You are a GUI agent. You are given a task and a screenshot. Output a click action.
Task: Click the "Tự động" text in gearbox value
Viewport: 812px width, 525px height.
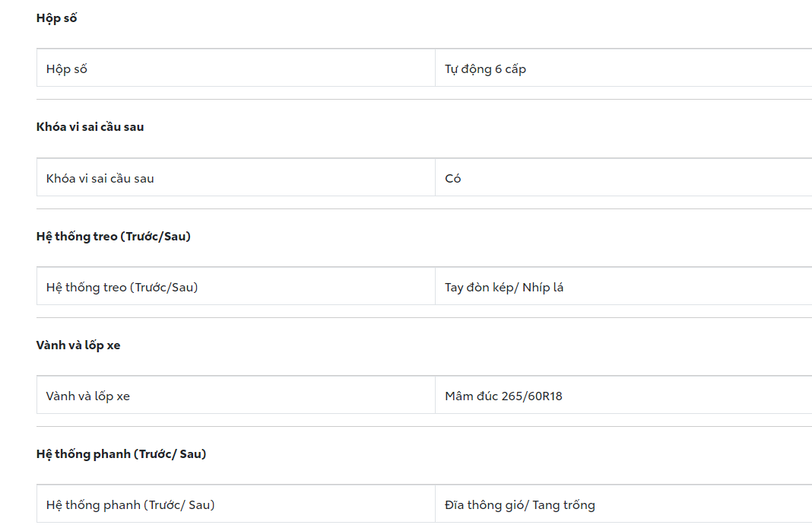(468, 69)
